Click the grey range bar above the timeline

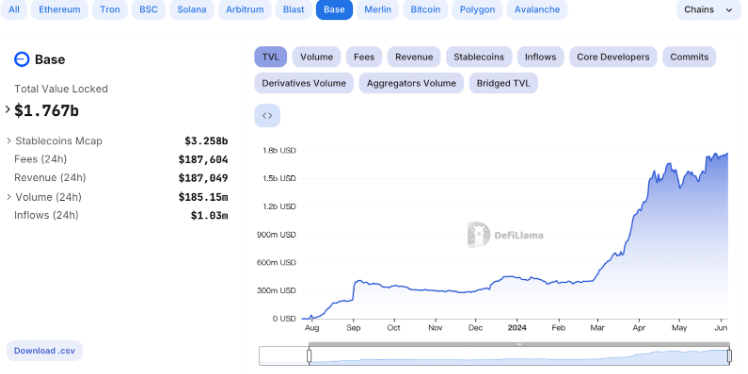click(x=519, y=344)
